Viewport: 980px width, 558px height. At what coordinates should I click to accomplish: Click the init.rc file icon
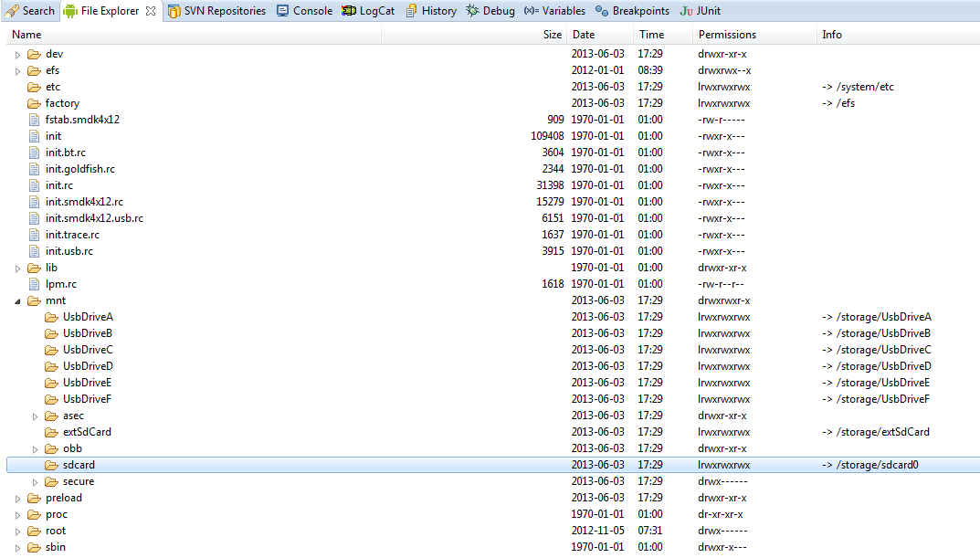[x=34, y=185]
